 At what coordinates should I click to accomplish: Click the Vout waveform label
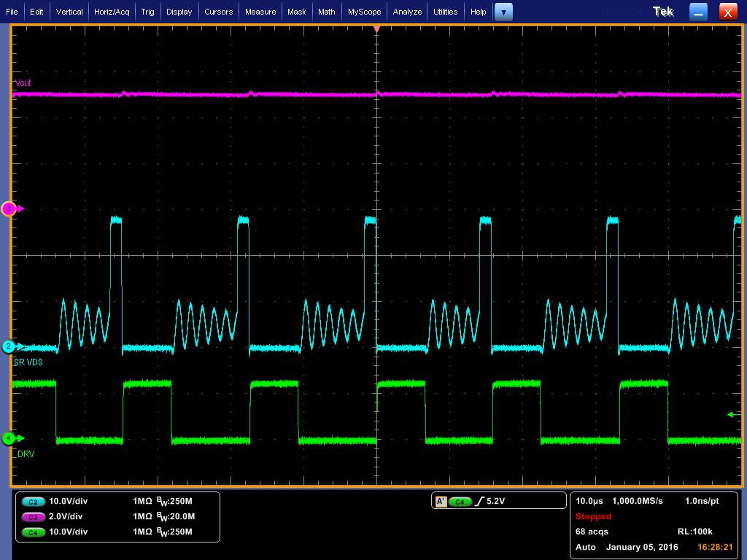(x=24, y=83)
